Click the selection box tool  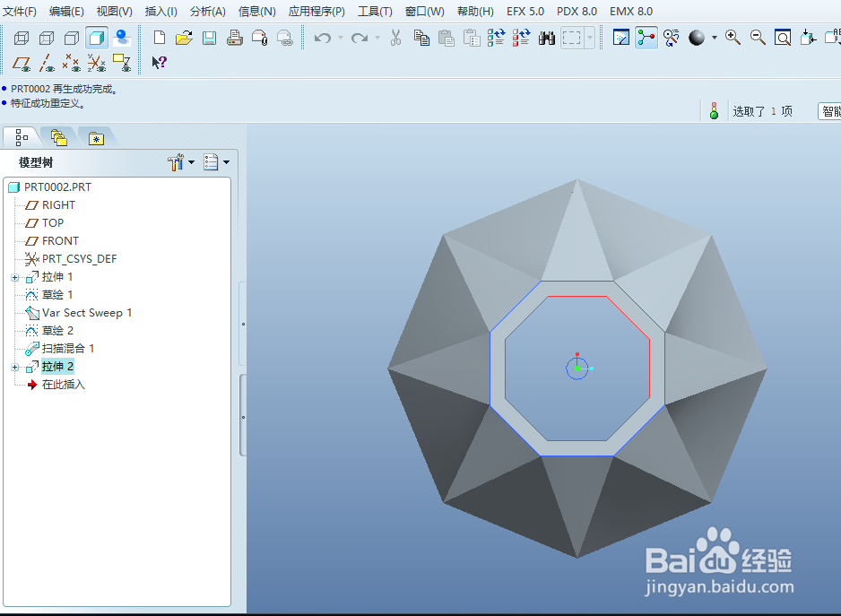572,38
